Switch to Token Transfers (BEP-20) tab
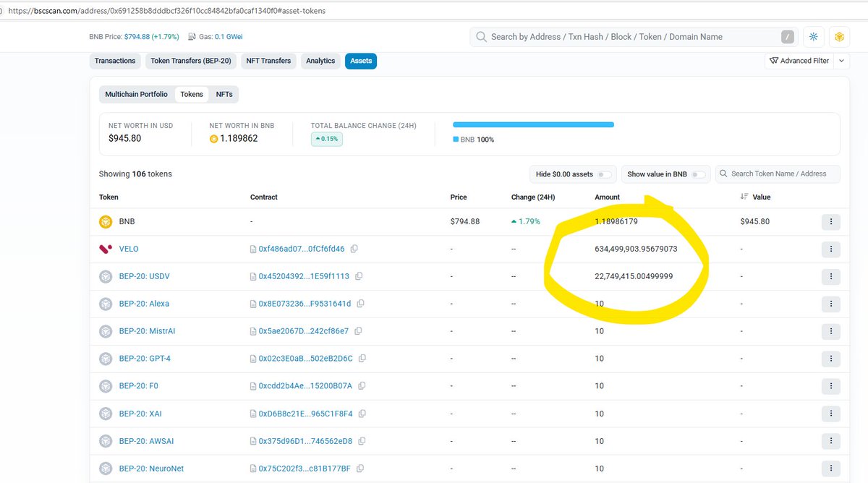 pos(191,61)
